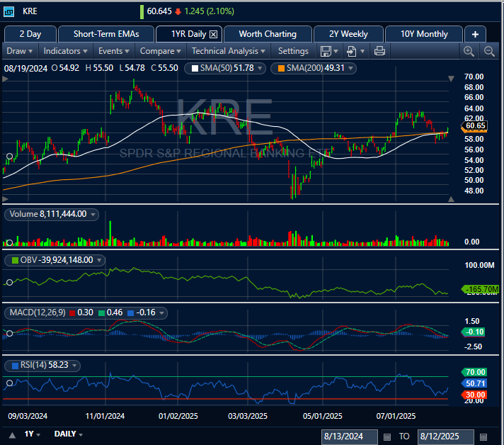Switch to the 10Y Monthly tab
Screen dimensions: 504x445
[423, 34]
